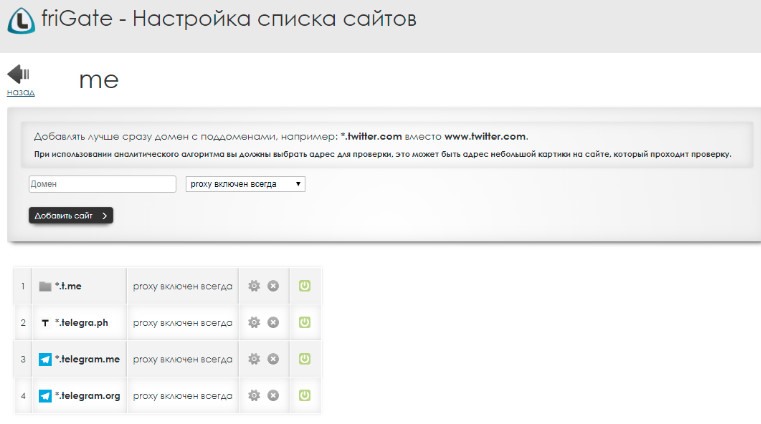Screen dimensions: 761x424
Task: Click Telegram icon of *.telegram.me
Action: [45, 359]
